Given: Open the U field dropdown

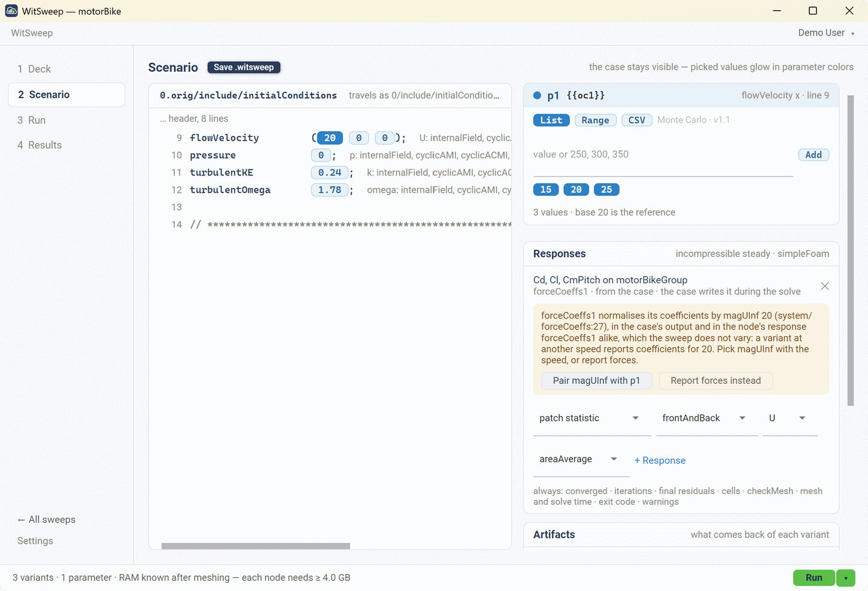Looking at the screenshot, I should tap(790, 418).
